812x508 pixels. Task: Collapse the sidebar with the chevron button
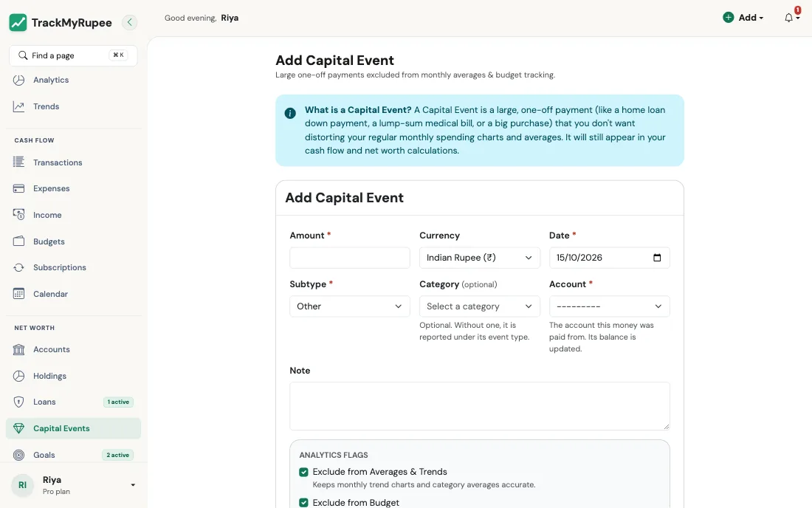[x=129, y=22]
